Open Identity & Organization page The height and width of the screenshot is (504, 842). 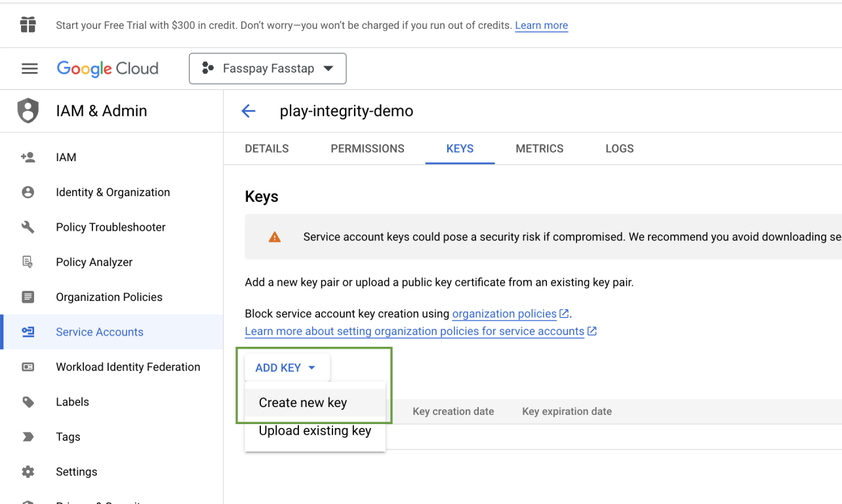click(x=111, y=192)
